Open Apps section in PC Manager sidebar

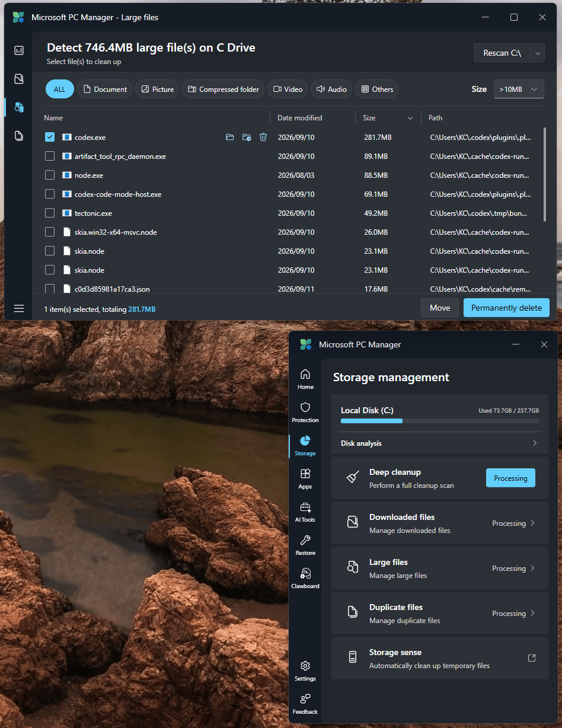[305, 478]
